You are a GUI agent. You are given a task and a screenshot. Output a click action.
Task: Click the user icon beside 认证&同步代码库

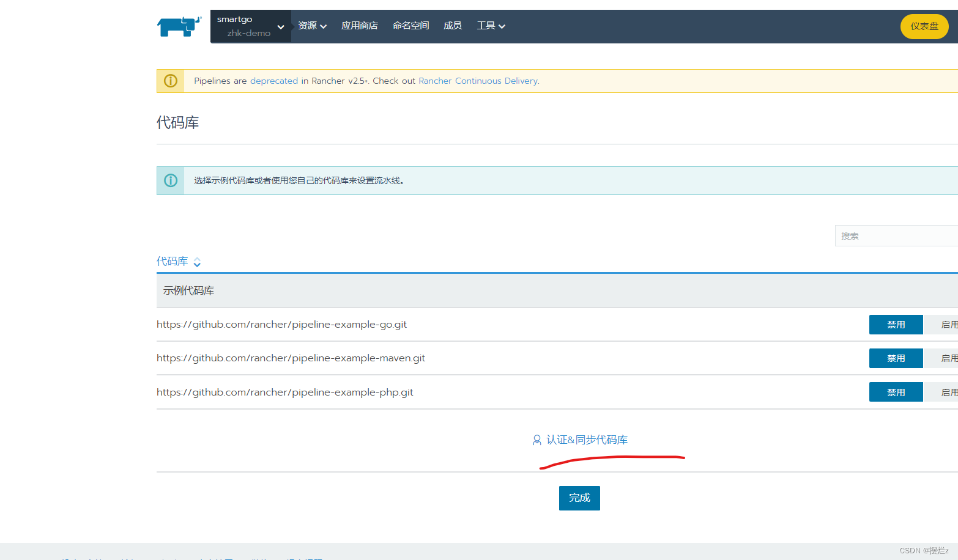pos(537,440)
